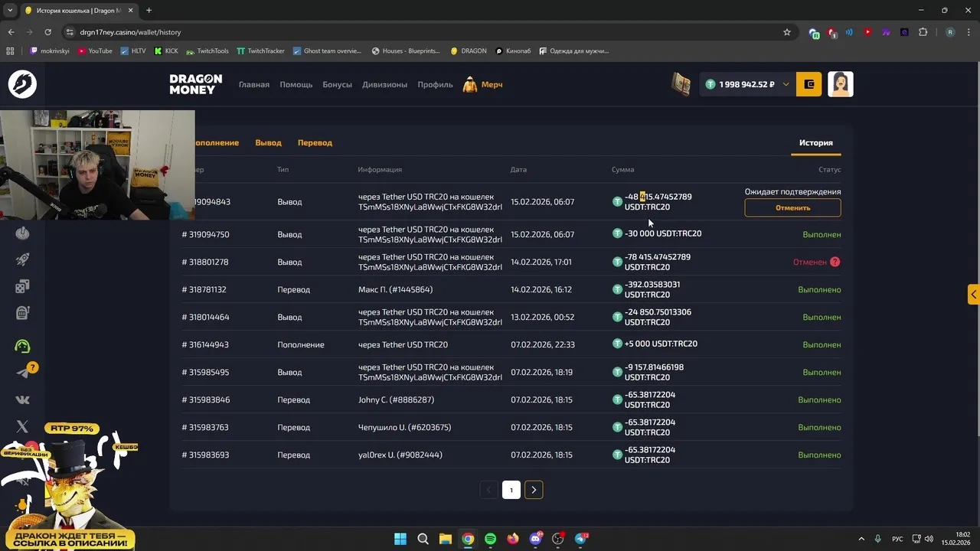This screenshot has width=980, height=551.
Task: Open the browser apps grid icon
Action: [x=10, y=51]
